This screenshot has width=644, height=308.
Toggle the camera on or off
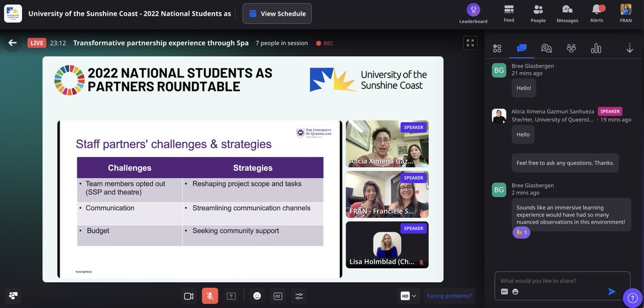[188, 296]
